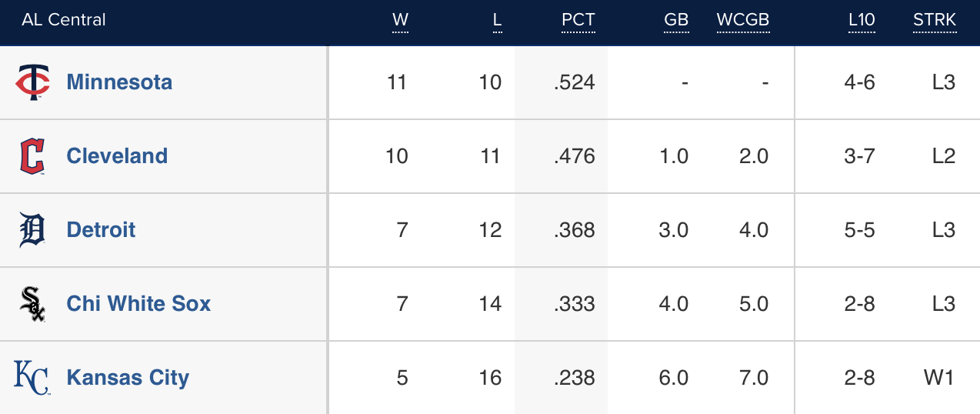Click the Chicago White Sox logo icon
This screenshot has width=980, height=414.
tap(32, 304)
